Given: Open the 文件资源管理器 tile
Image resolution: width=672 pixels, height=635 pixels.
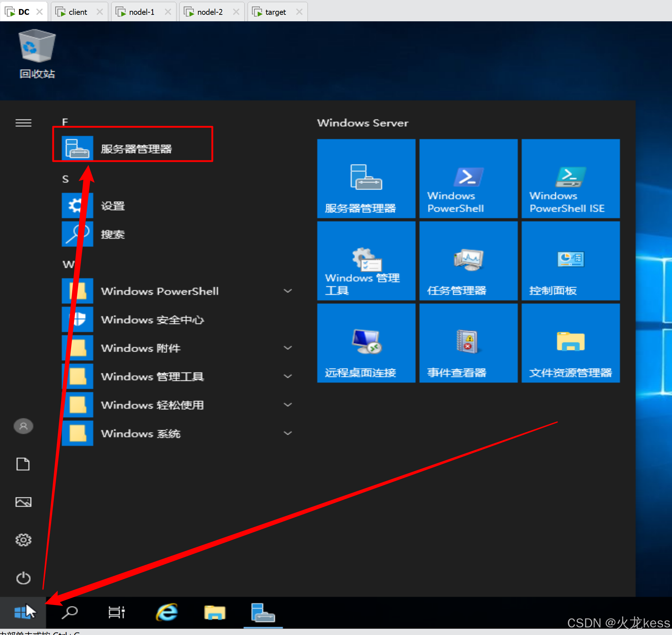Looking at the screenshot, I should (x=571, y=343).
